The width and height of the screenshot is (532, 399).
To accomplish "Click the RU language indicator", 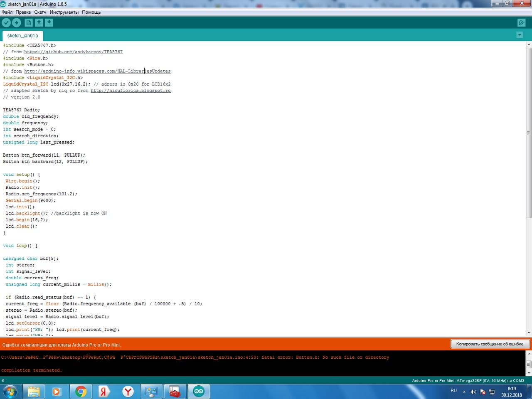I will (453, 391).
